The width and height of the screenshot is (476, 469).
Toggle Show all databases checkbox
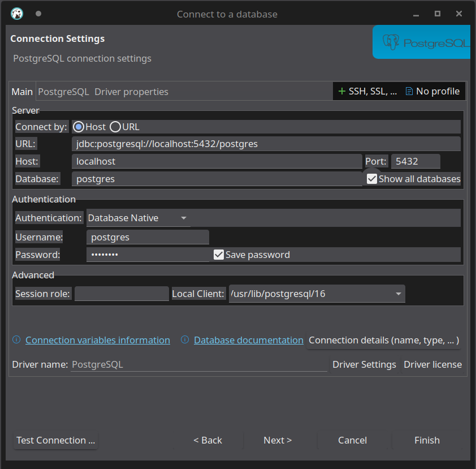(372, 179)
